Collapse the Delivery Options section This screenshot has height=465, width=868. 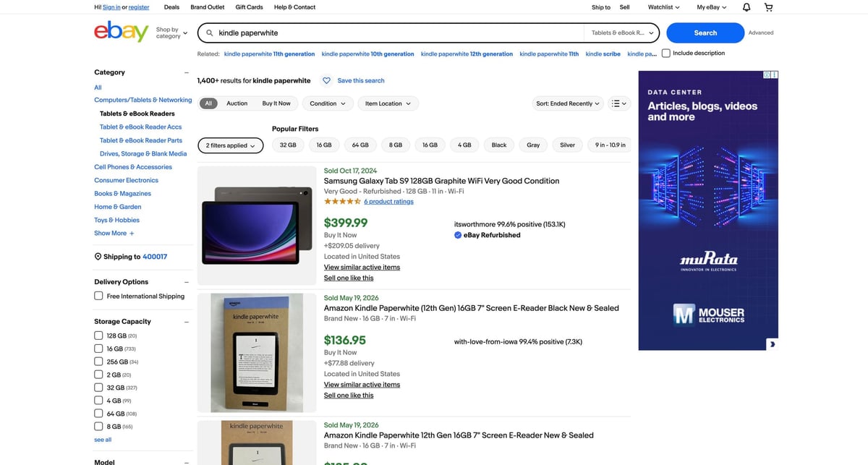(x=186, y=282)
